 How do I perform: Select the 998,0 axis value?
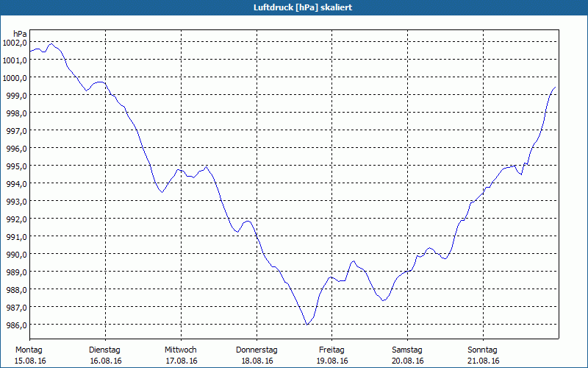click(16, 113)
